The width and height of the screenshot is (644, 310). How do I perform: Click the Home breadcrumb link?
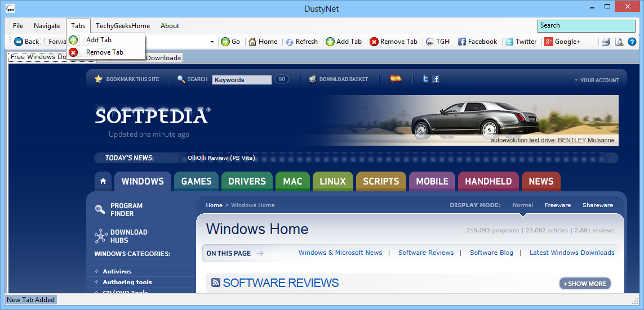[x=214, y=205]
